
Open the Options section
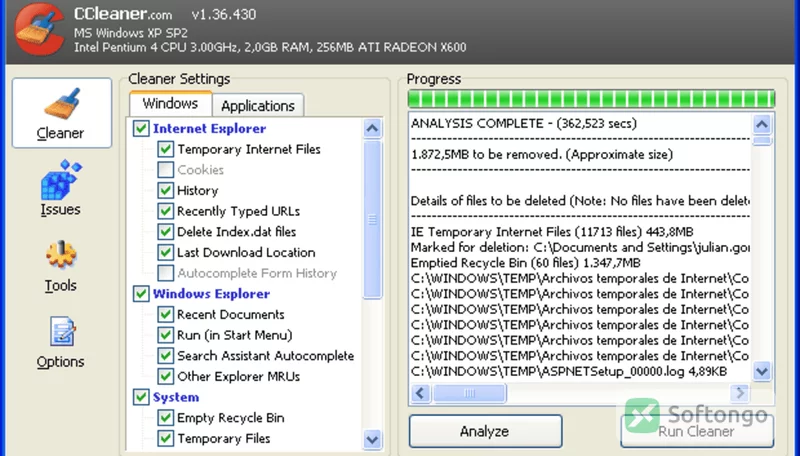[x=60, y=342]
